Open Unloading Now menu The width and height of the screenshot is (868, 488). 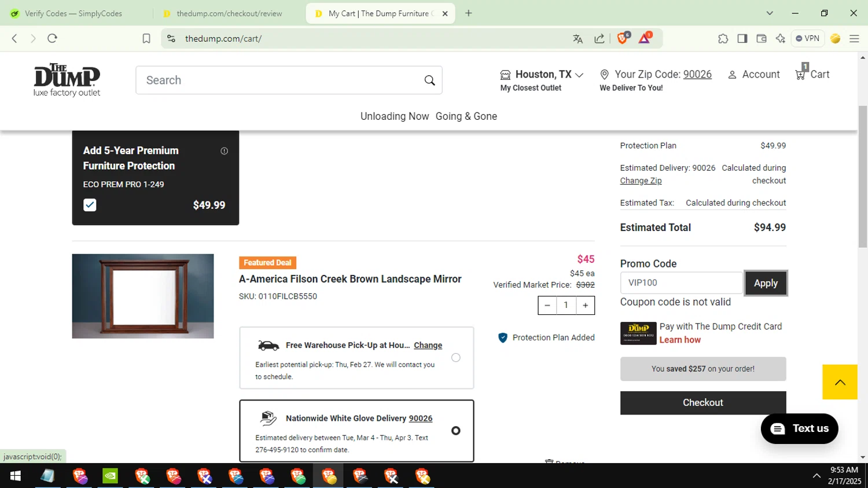pyautogui.click(x=395, y=116)
